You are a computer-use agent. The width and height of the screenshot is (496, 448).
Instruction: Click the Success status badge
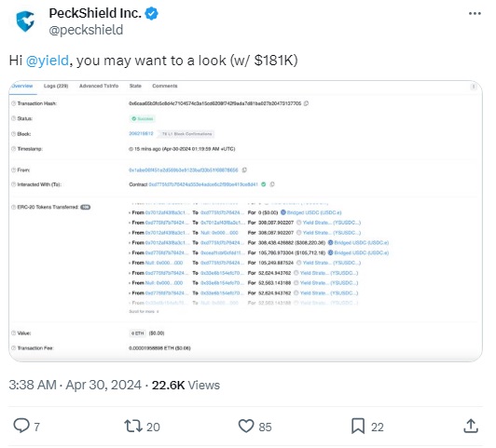(x=143, y=119)
